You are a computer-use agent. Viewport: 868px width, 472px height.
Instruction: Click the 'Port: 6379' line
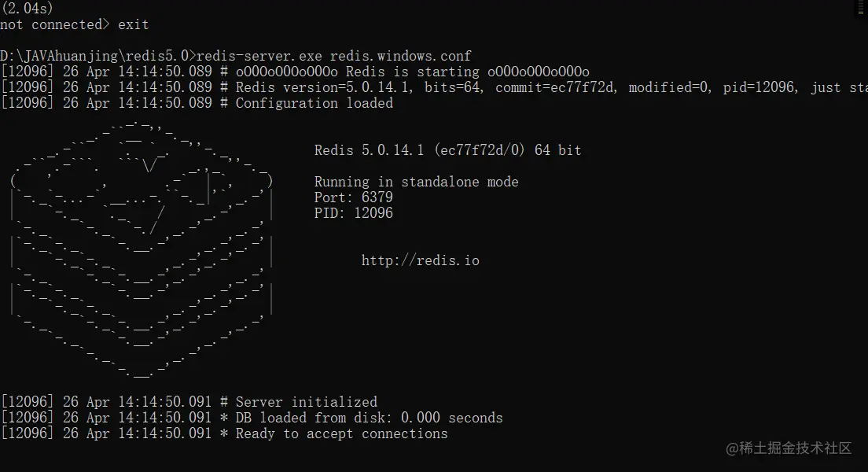point(353,197)
